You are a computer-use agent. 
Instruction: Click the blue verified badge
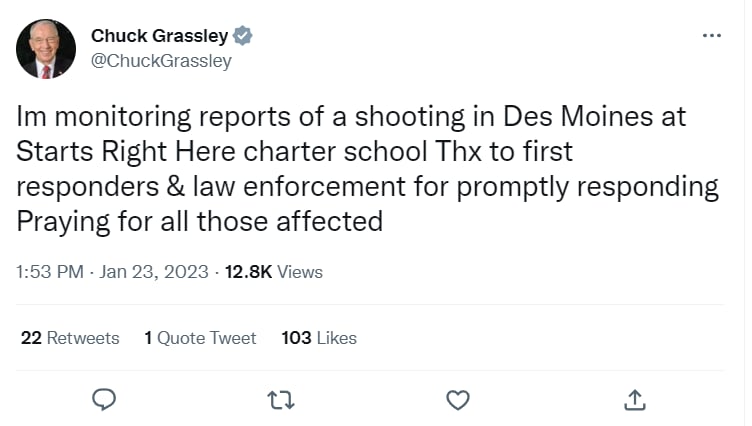point(243,36)
